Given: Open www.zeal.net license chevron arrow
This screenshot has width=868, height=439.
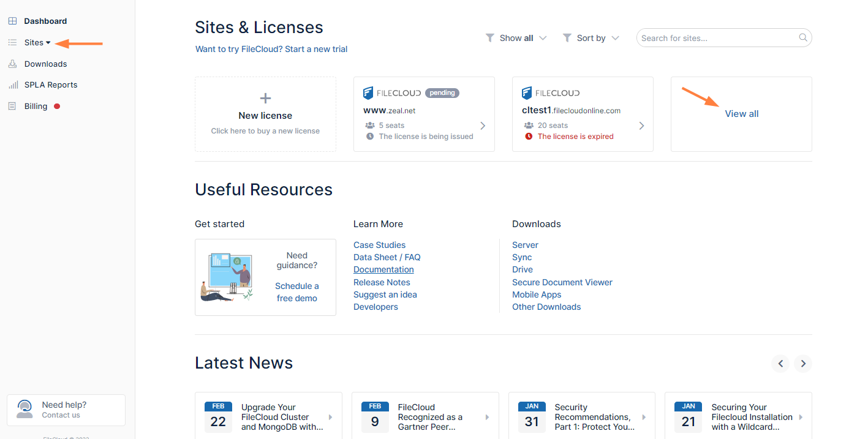Looking at the screenshot, I should click(x=483, y=126).
